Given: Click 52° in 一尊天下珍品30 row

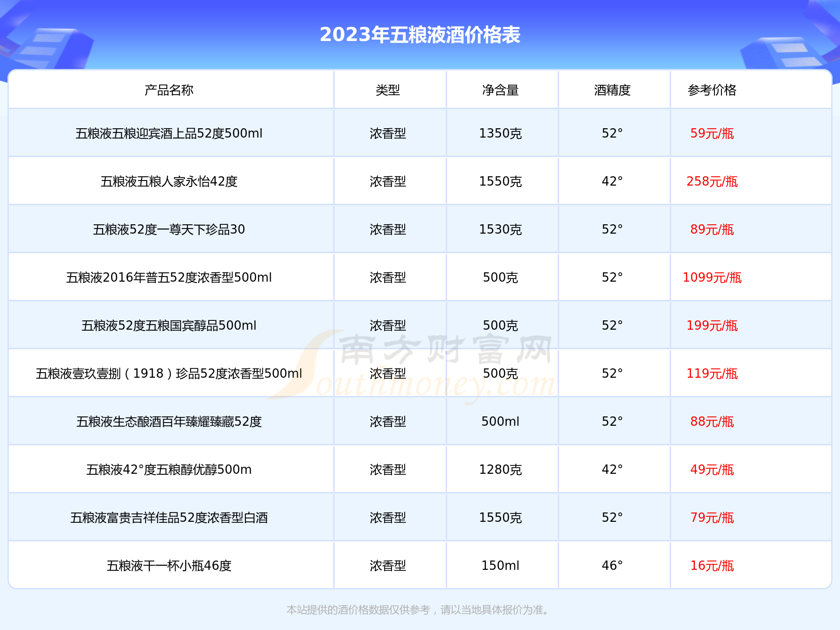Looking at the screenshot, I should (612, 229).
